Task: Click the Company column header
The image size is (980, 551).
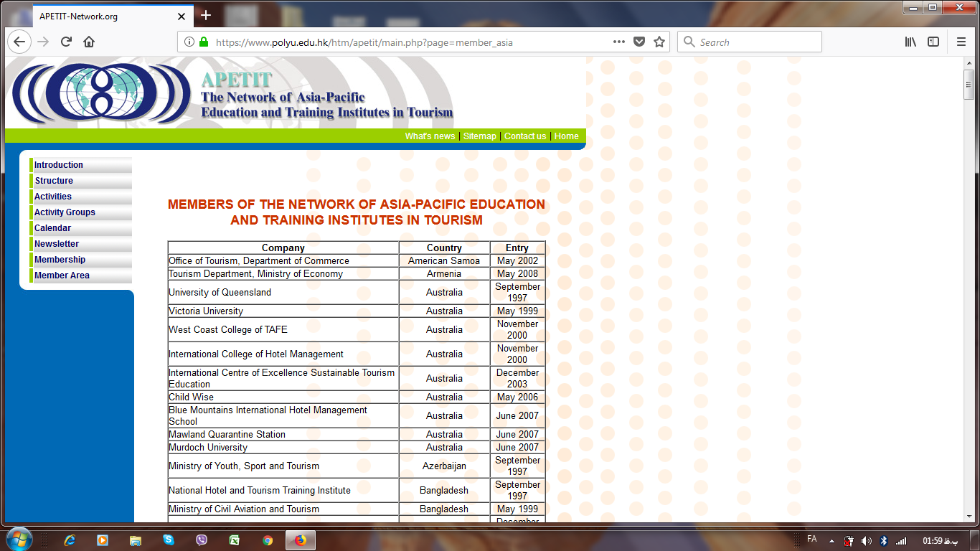Action: click(283, 248)
